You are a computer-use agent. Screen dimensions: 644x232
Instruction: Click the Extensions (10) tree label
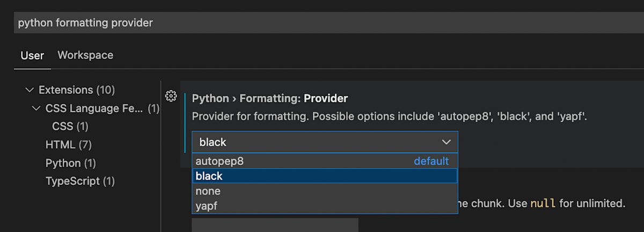click(77, 90)
